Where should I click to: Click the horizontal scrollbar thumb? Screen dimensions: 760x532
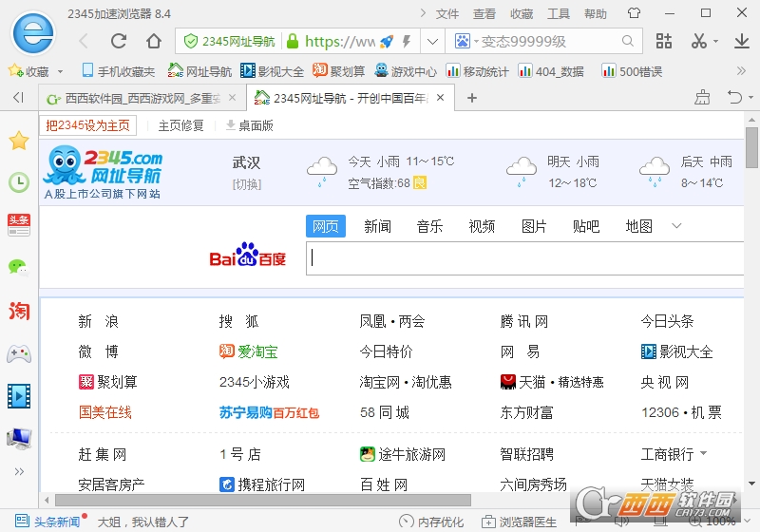[263, 500]
